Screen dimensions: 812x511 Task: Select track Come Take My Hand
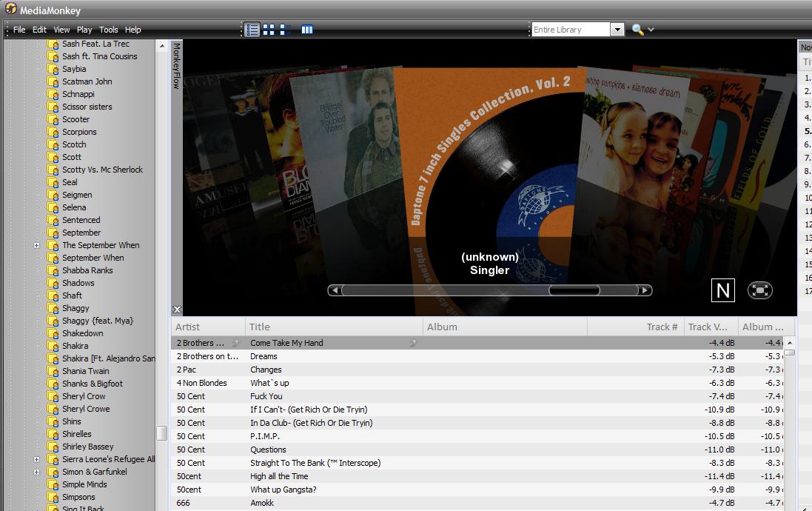click(x=286, y=343)
